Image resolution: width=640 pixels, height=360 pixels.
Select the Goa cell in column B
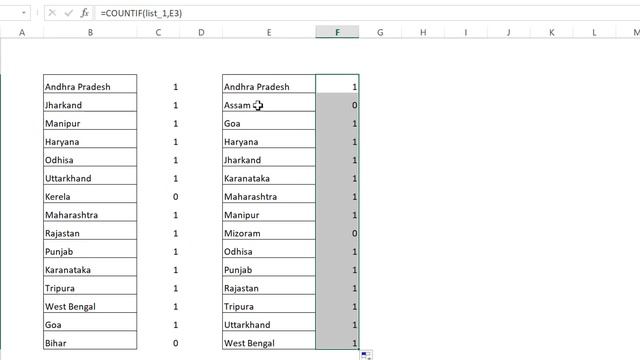pos(90,322)
